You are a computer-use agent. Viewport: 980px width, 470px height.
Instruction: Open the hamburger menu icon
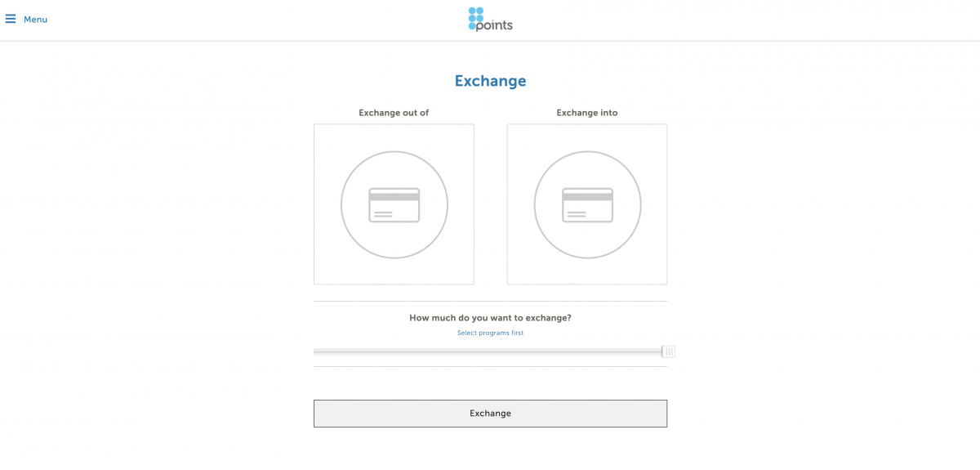tap(11, 19)
